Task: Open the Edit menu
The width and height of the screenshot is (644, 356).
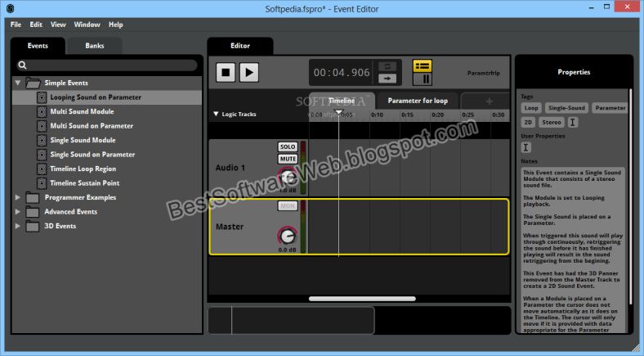Action: tap(36, 25)
